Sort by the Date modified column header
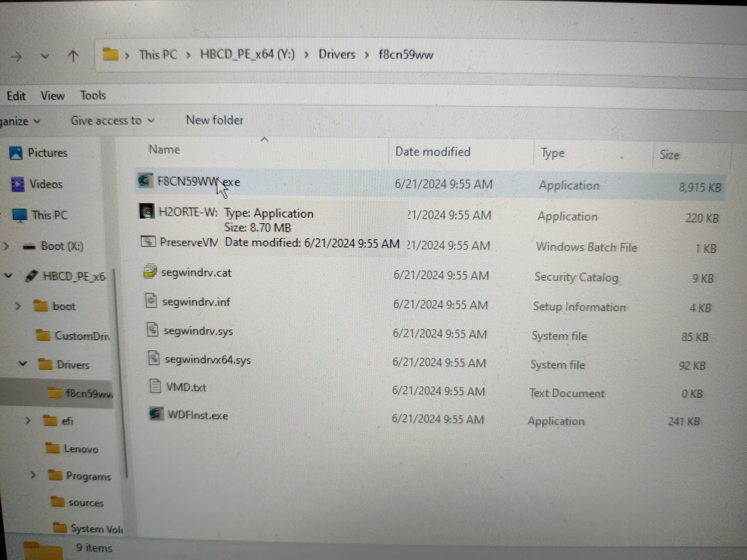747x560 pixels. 433,152
